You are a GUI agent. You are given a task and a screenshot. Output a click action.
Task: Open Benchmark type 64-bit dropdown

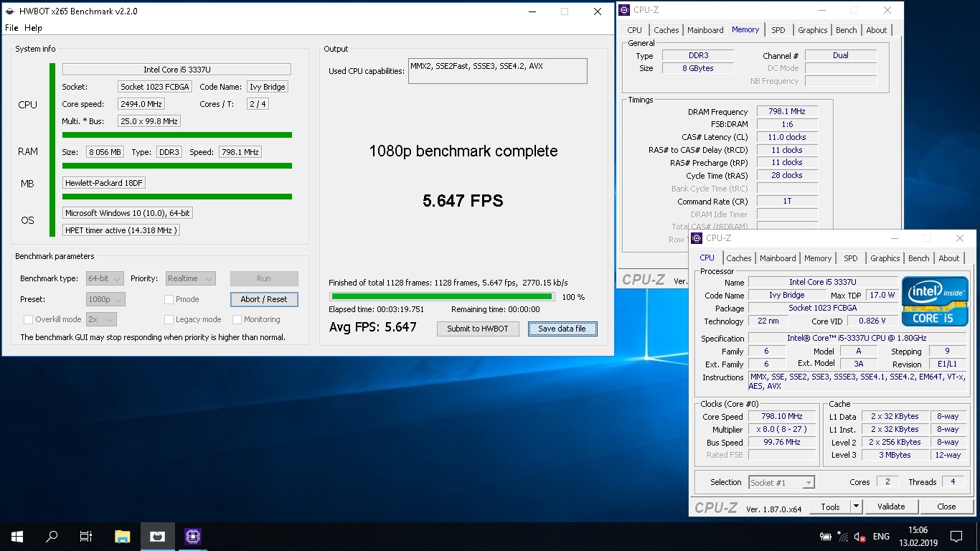pyautogui.click(x=105, y=278)
